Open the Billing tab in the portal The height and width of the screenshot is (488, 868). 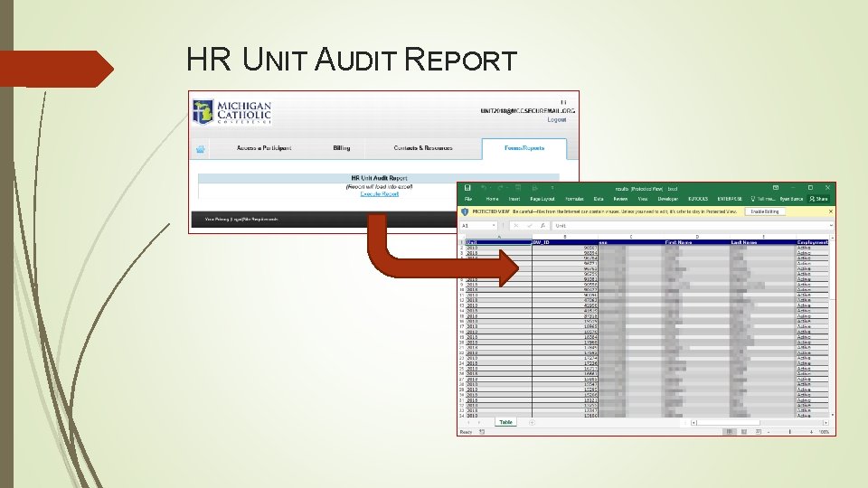(x=342, y=147)
